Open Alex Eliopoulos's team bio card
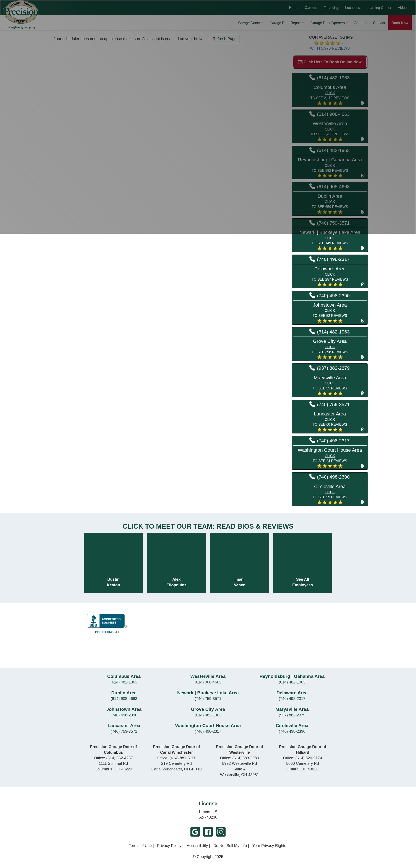416x868 pixels. click(176, 562)
